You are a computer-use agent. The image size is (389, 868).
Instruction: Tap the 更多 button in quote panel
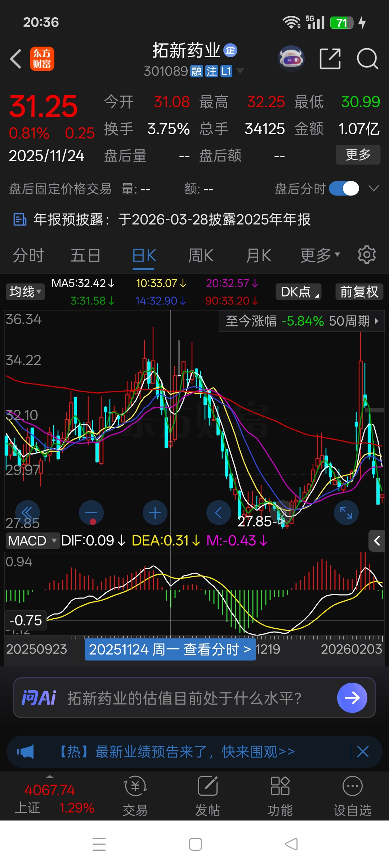click(358, 155)
